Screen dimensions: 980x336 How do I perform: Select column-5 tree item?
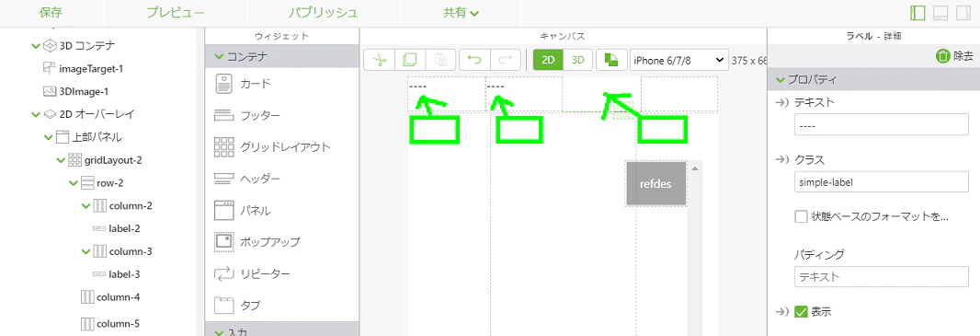(x=118, y=324)
